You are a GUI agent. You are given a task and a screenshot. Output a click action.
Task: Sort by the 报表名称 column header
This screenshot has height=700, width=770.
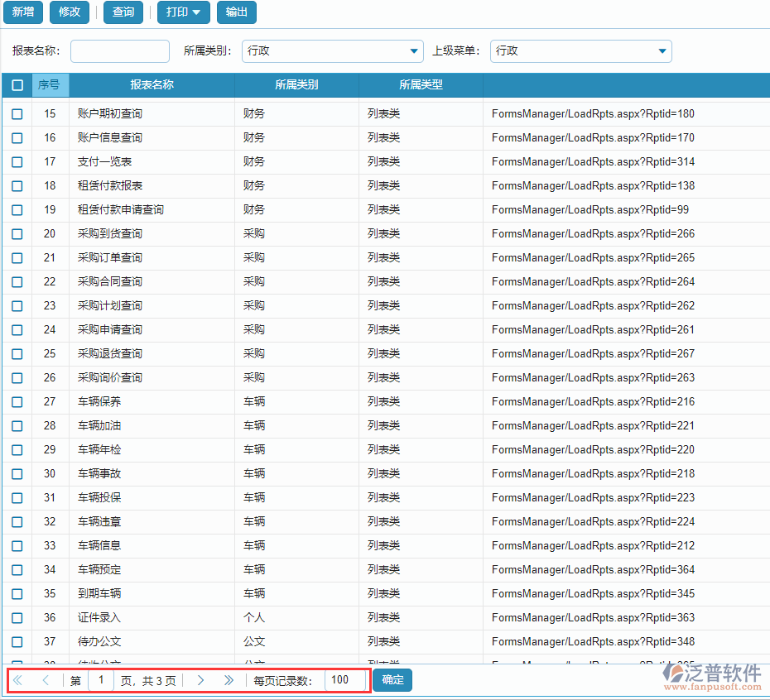(152, 85)
